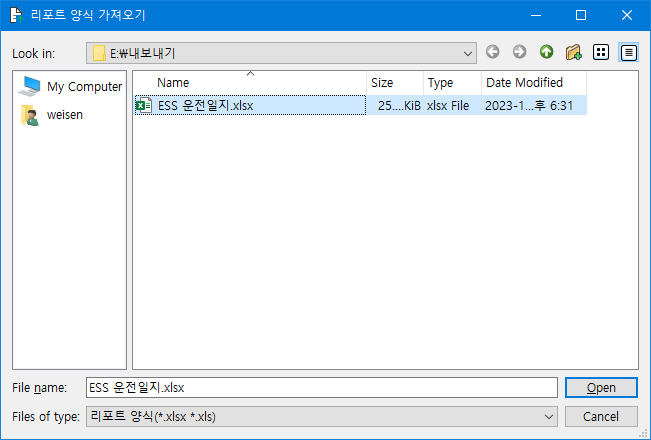The height and width of the screenshot is (440, 651).
Task: Create a new folder with the folder-plus icon
Action: pyautogui.click(x=573, y=52)
